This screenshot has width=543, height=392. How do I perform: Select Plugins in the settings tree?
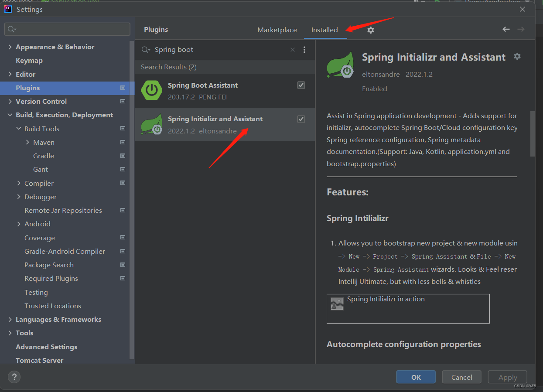pos(67,88)
